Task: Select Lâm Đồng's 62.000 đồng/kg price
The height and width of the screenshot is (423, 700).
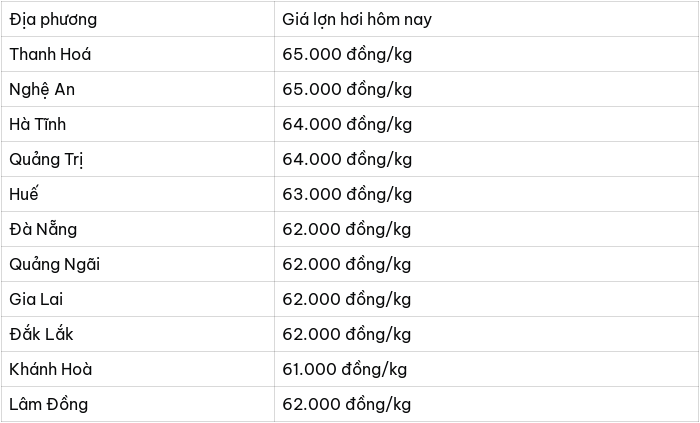Action: 347,405
